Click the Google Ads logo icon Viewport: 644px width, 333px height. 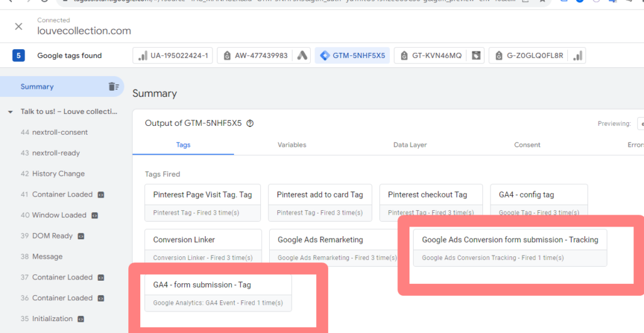point(303,55)
